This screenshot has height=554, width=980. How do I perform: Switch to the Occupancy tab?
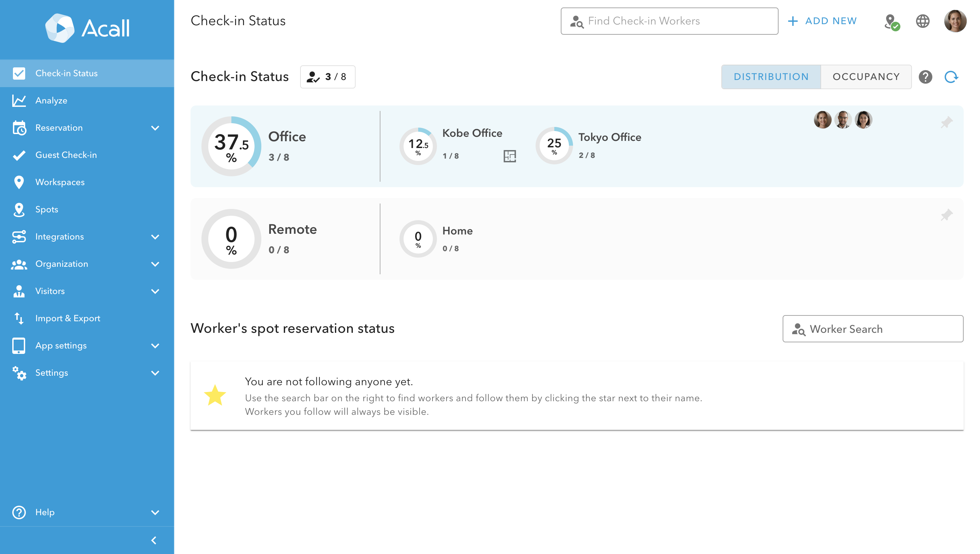click(x=866, y=77)
